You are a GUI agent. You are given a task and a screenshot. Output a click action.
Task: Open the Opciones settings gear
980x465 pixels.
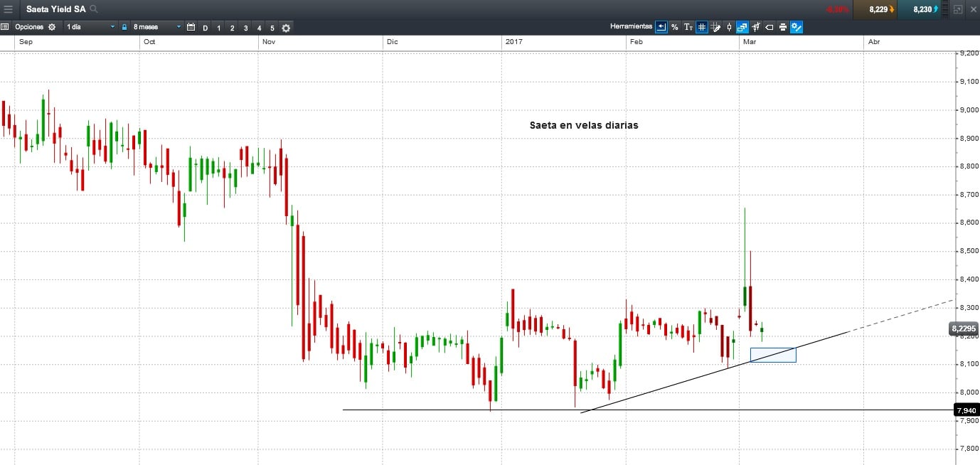pyautogui.click(x=51, y=27)
